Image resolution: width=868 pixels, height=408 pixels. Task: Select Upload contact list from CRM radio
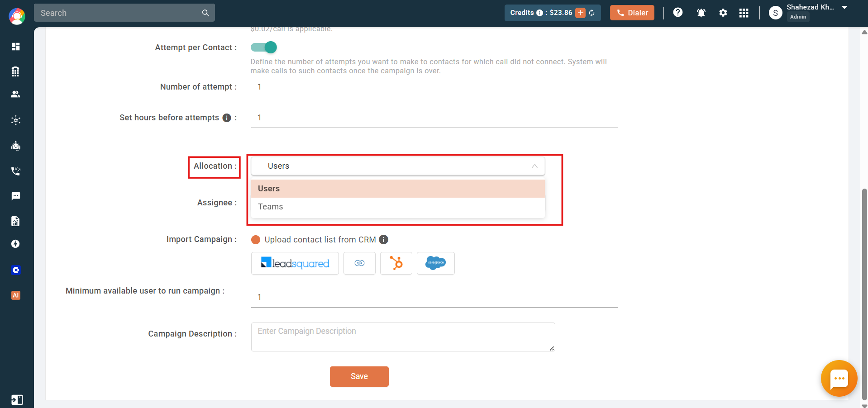click(256, 239)
